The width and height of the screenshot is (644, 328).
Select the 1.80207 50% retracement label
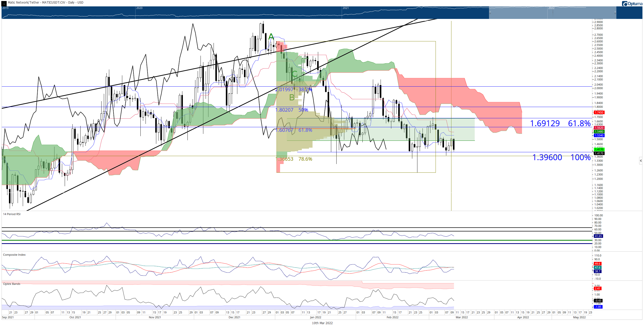pos(292,110)
